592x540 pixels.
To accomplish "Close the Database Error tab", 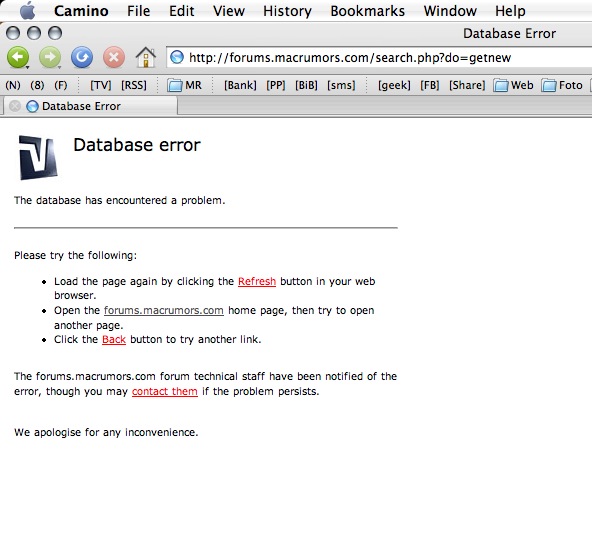I will [x=15, y=106].
